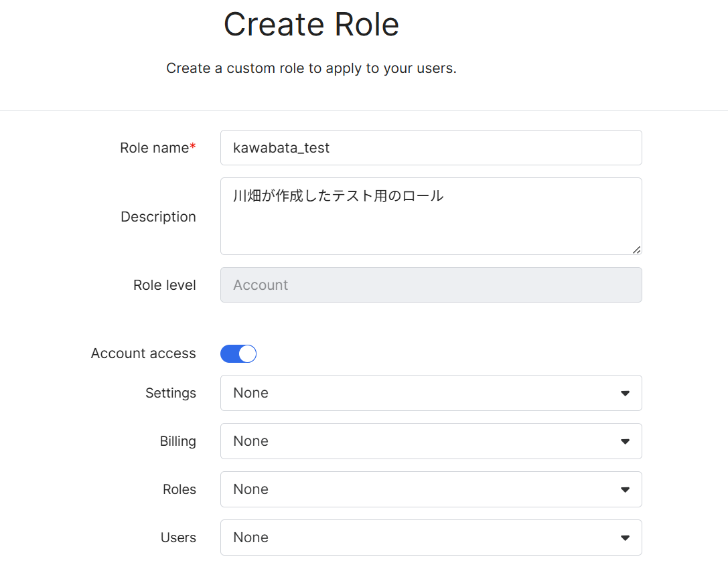Screen dimensions: 728x577
Task: Disable the Account access toggle
Action: click(x=238, y=354)
